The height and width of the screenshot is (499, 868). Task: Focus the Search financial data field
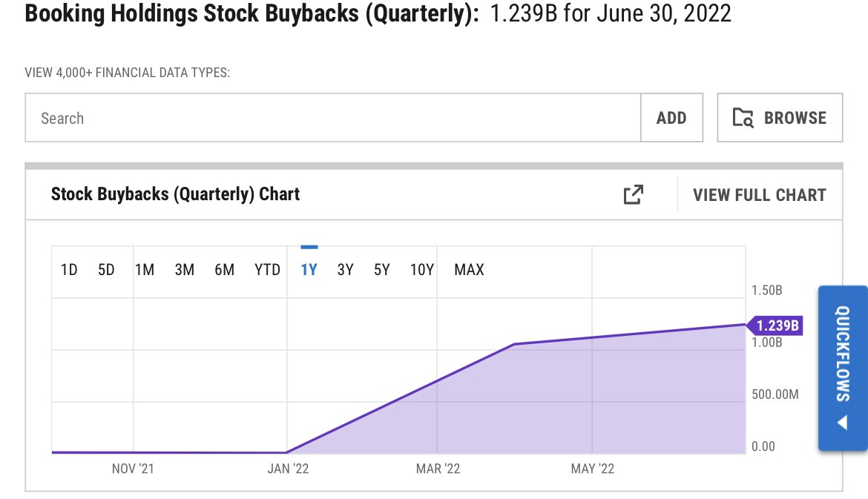pos(332,118)
